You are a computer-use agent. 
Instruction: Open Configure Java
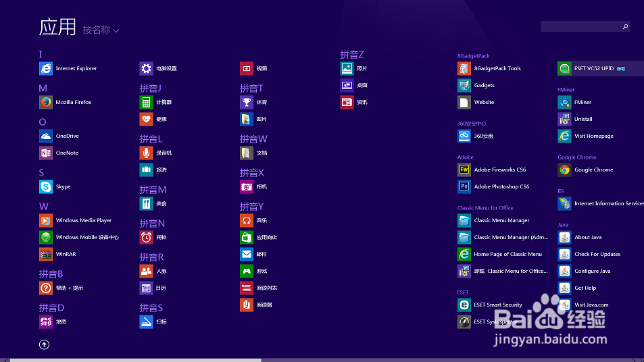point(585,271)
